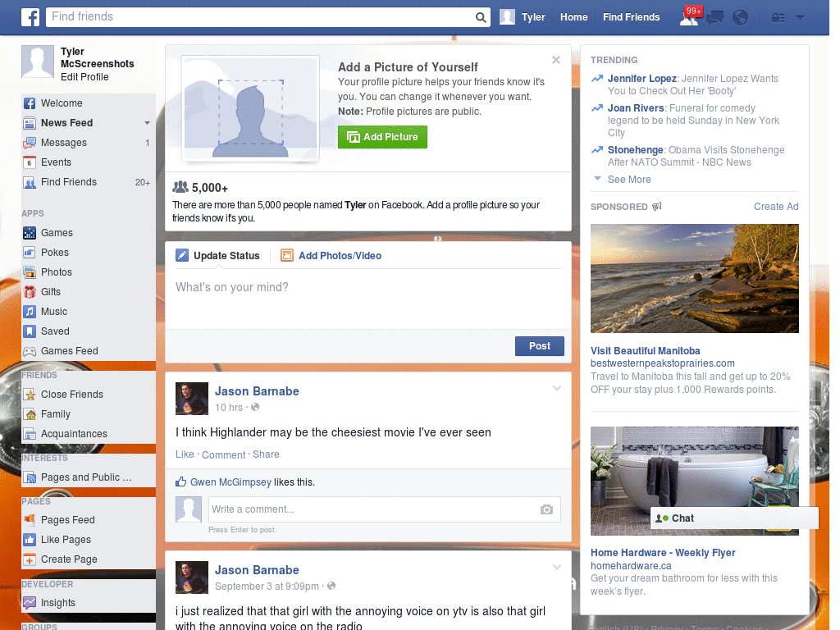Open the Games Feed controller icon
840x630 pixels.
(30, 351)
